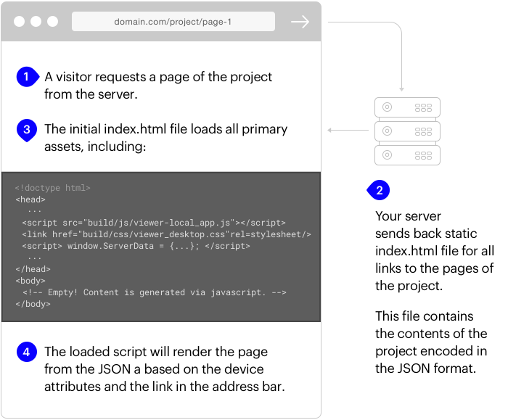Click the third white window control dot
Screen dimensions: 508x420
click(52, 21)
